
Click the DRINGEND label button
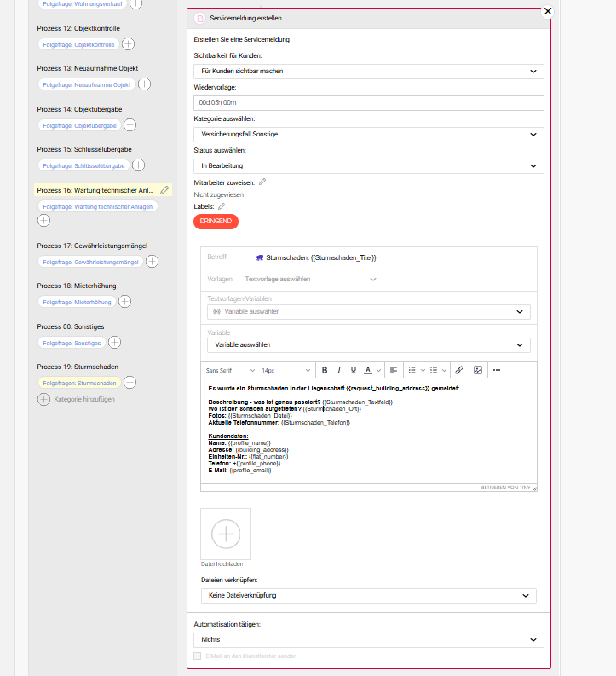point(216,221)
